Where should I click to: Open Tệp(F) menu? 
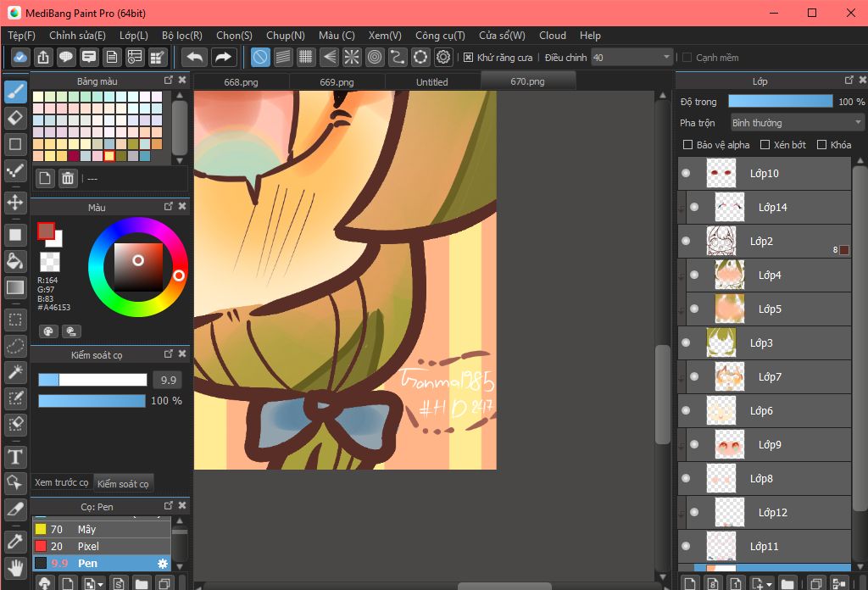pos(21,36)
